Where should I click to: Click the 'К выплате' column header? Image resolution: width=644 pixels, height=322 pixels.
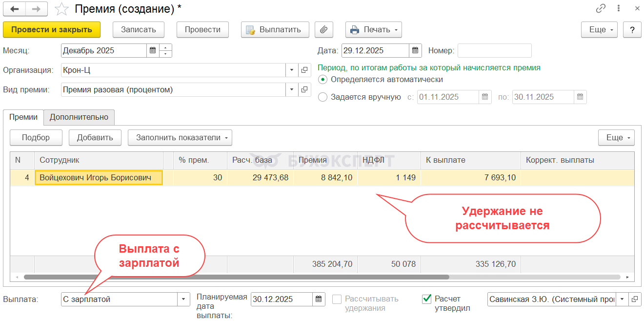[x=471, y=160]
